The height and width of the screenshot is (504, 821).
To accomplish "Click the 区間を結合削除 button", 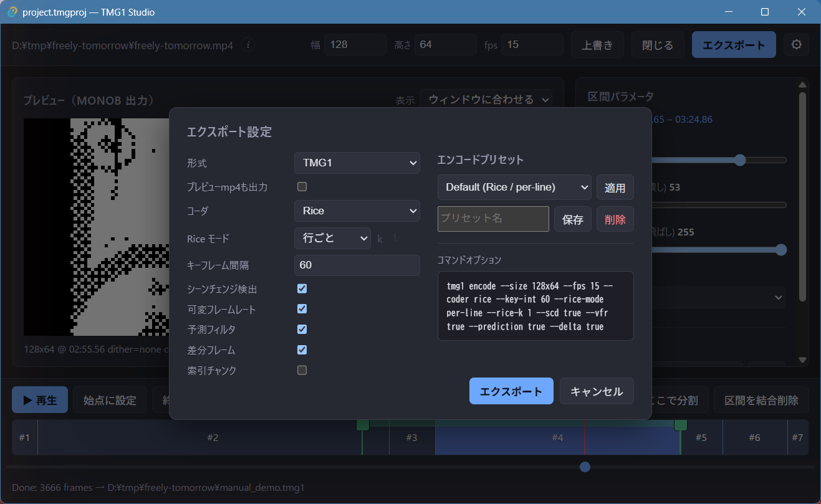I will tap(761, 400).
